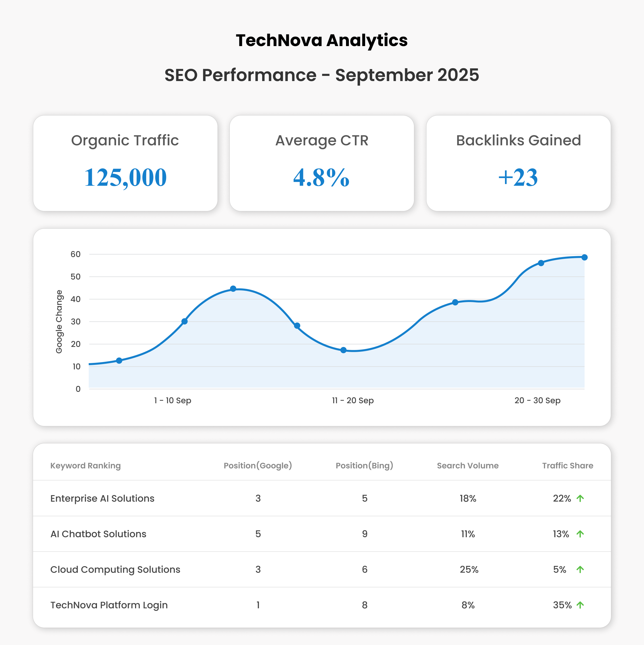Click TechNova Platform Login keyword
Viewport: 644px width, 645px height.
point(109,605)
